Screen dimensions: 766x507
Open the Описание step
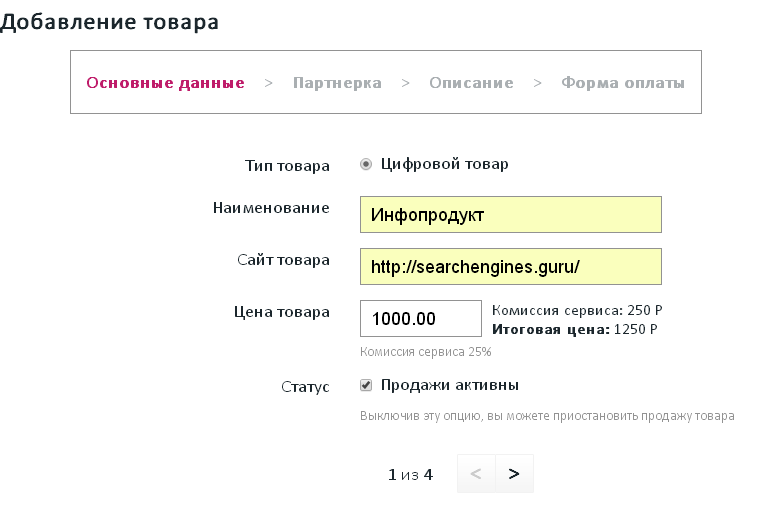click(471, 83)
